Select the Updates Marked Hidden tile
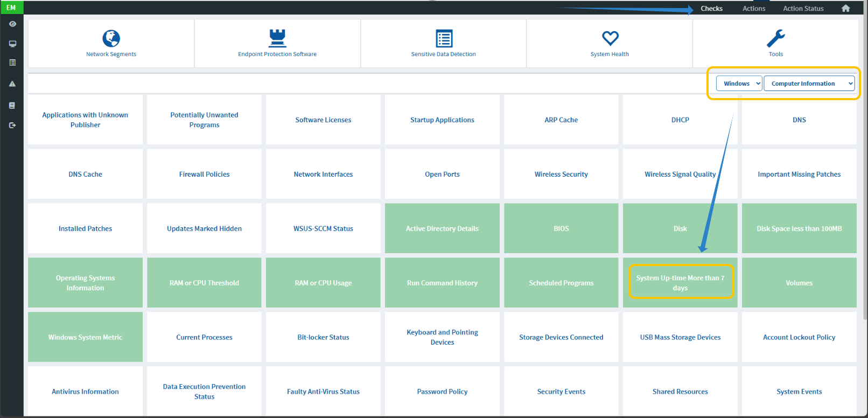The image size is (868, 418). pos(204,228)
